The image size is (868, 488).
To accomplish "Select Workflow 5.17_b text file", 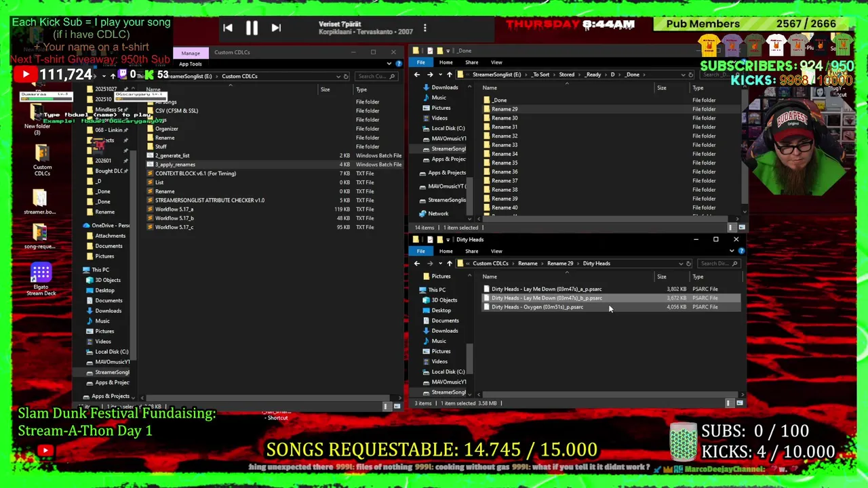I will [174, 218].
